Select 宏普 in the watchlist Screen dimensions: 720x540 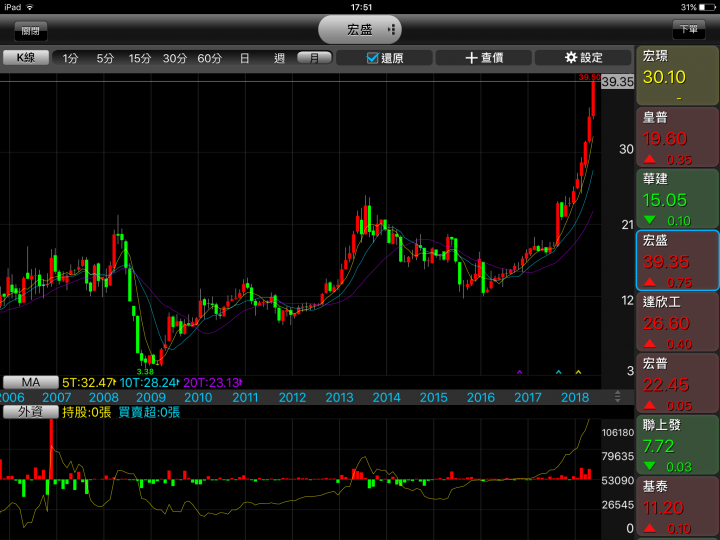[678, 383]
